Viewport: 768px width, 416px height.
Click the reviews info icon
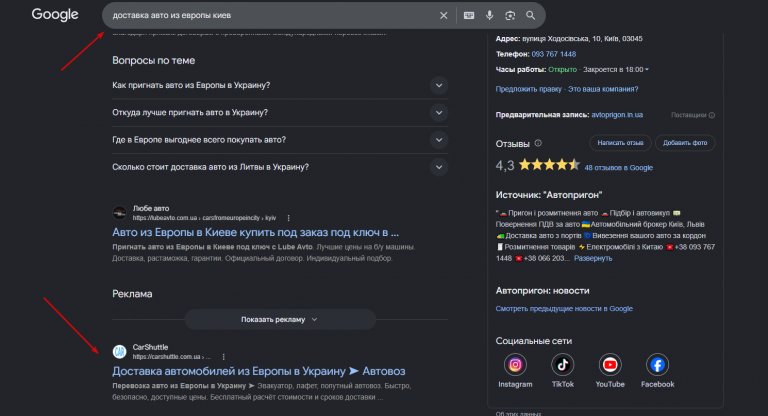click(x=538, y=143)
